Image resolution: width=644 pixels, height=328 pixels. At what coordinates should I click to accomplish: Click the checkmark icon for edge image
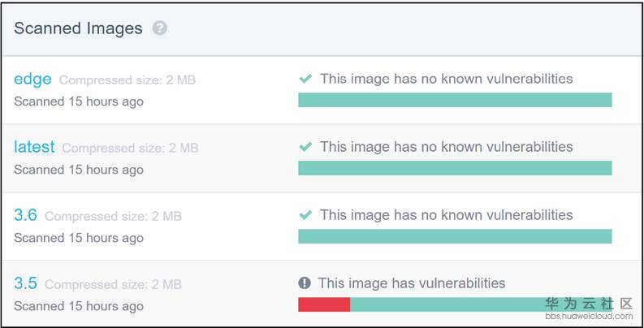[x=305, y=80]
